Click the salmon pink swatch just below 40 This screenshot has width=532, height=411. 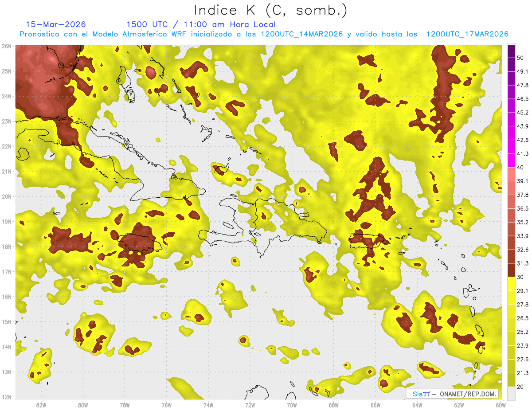coord(511,174)
